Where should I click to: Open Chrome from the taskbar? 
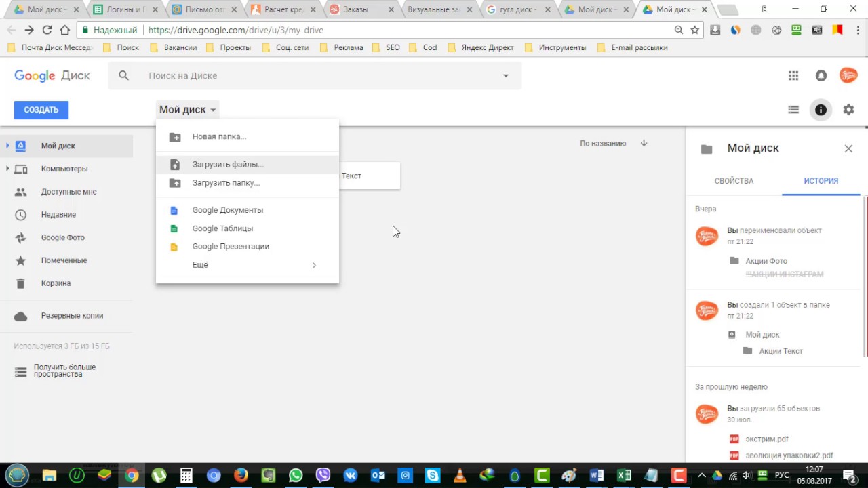point(132,476)
